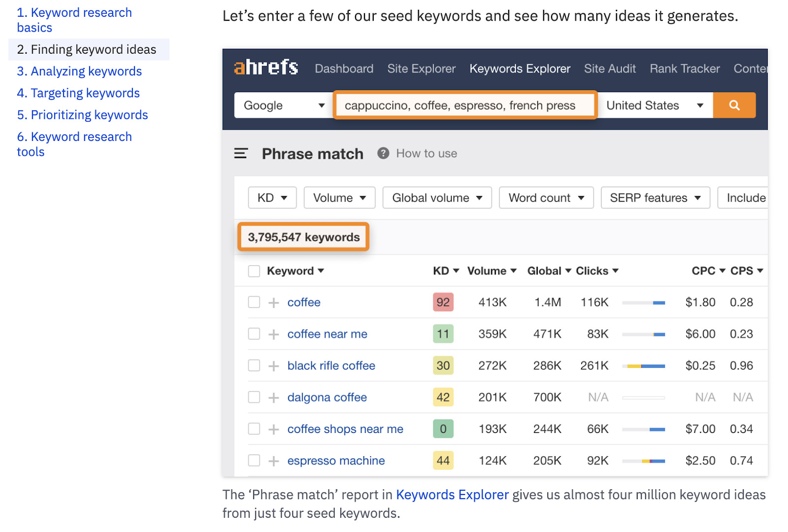
Task: Click the ahrefs logo
Action: point(266,68)
